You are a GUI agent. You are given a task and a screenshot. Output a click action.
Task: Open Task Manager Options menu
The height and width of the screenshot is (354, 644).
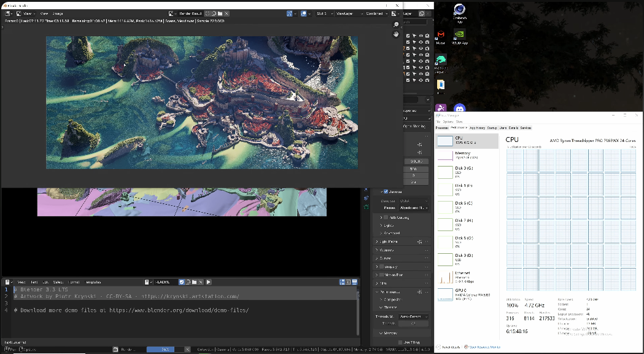point(448,122)
